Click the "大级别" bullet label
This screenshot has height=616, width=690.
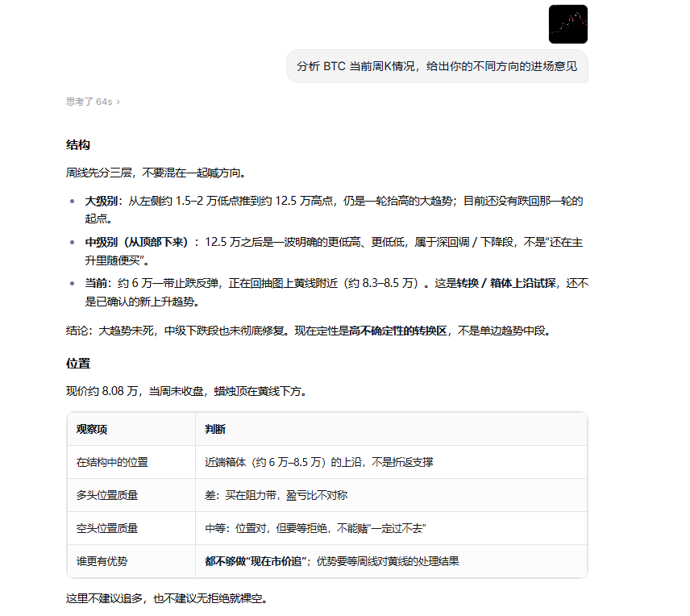point(101,202)
